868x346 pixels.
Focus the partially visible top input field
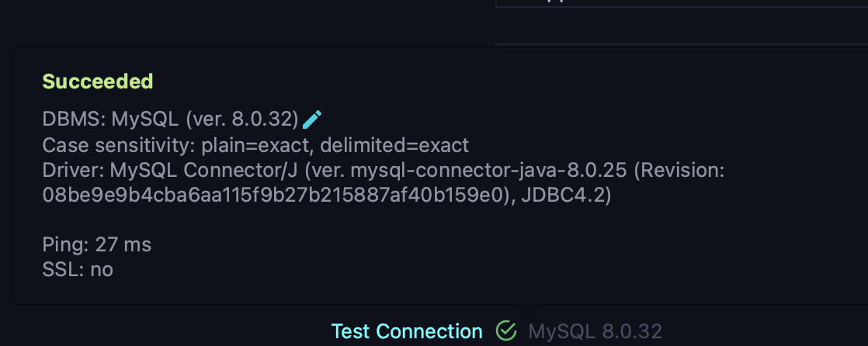pos(682,3)
